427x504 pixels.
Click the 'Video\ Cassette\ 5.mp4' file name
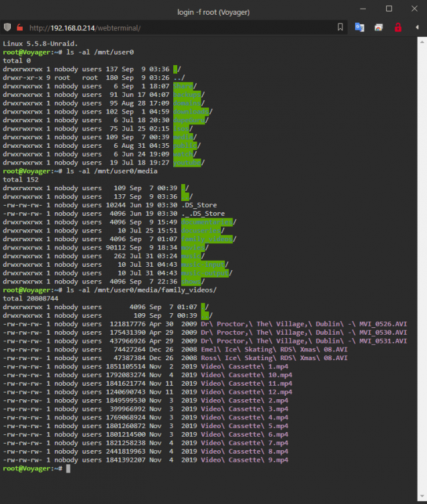(244, 426)
